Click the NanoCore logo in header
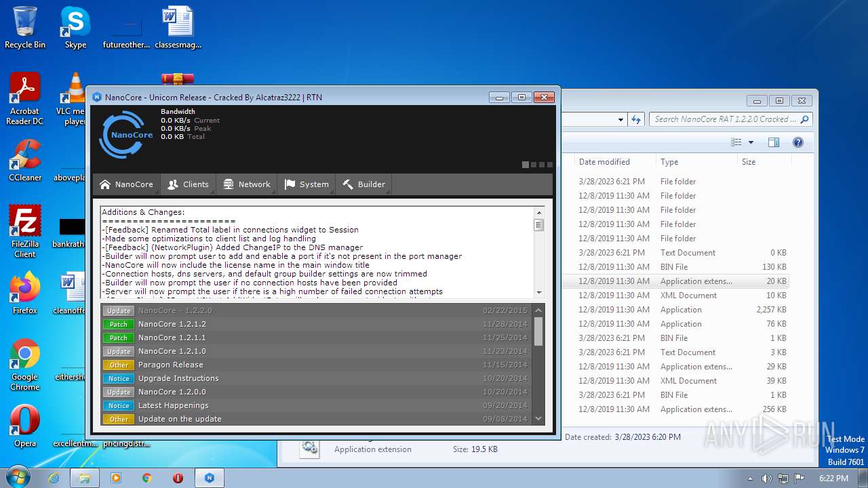 pyautogui.click(x=126, y=134)
